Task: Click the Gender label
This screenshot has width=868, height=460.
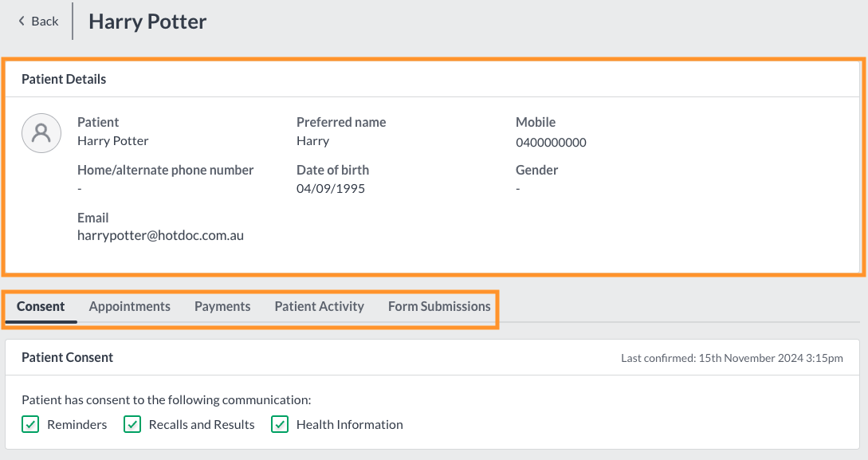Action: pos(536,170)
